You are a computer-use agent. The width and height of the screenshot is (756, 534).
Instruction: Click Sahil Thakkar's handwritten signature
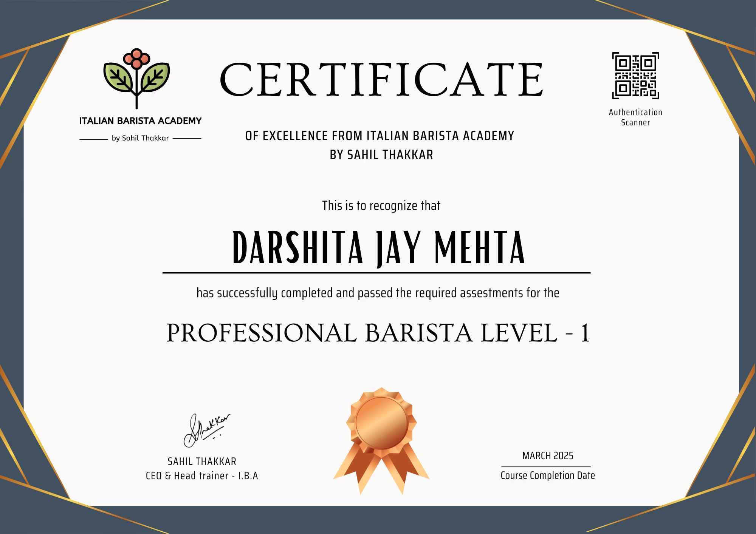coord(207,431)
